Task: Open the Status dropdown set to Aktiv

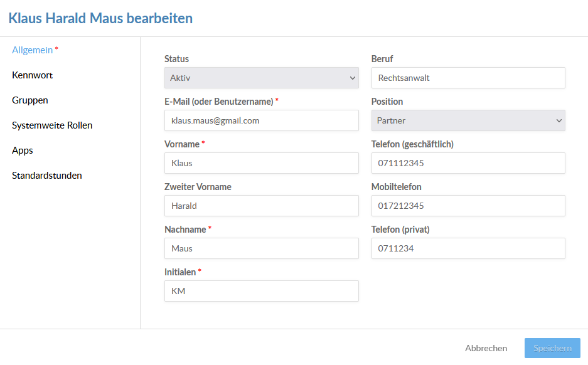Action: pyautogui.click(x=262, y=78)
